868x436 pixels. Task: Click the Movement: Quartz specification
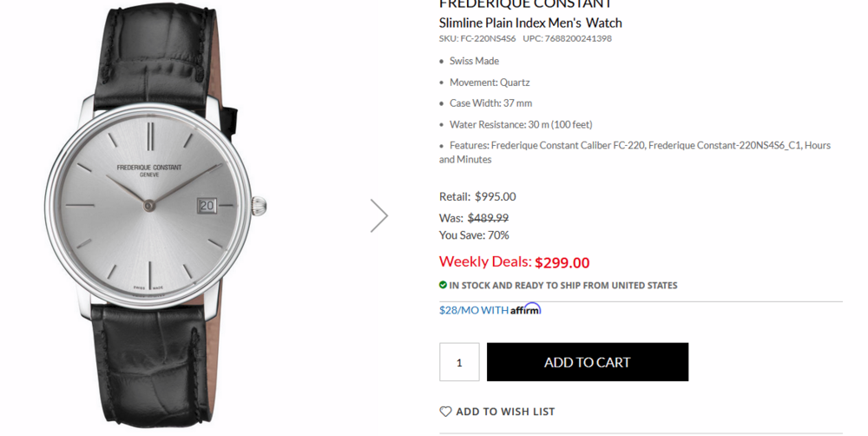coord(490,83)
